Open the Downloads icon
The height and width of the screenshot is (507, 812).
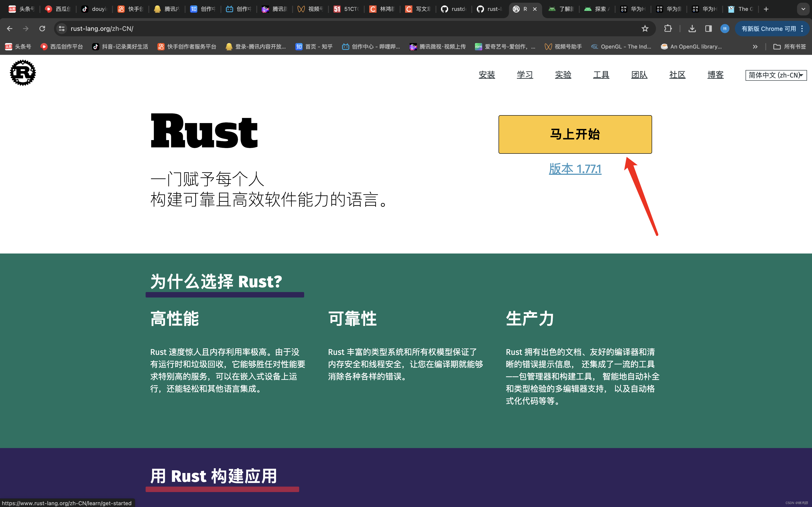point(692,29)
